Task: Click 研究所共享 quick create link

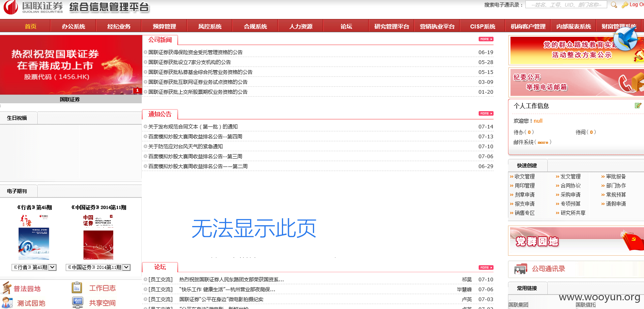Action: coord(573,213)
